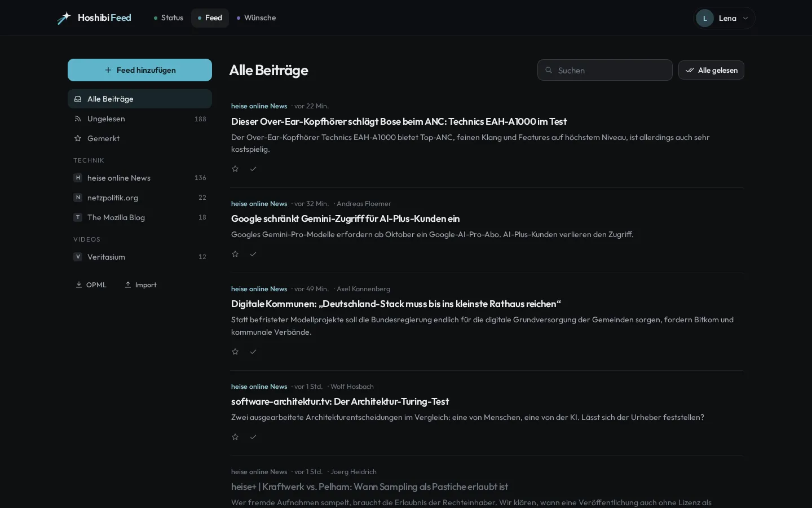Image resolution: width=812 pixels, height=508 pixels.
Task: Open the user menu chevron next to Lena
Action: tap(745, 18)
